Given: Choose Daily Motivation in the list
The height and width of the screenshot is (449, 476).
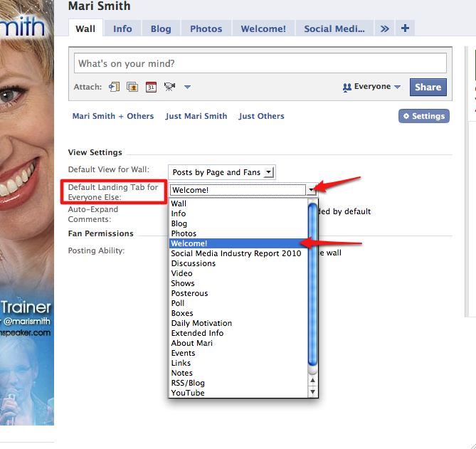Looking at the screenshot, I should [x=238, y=323].
